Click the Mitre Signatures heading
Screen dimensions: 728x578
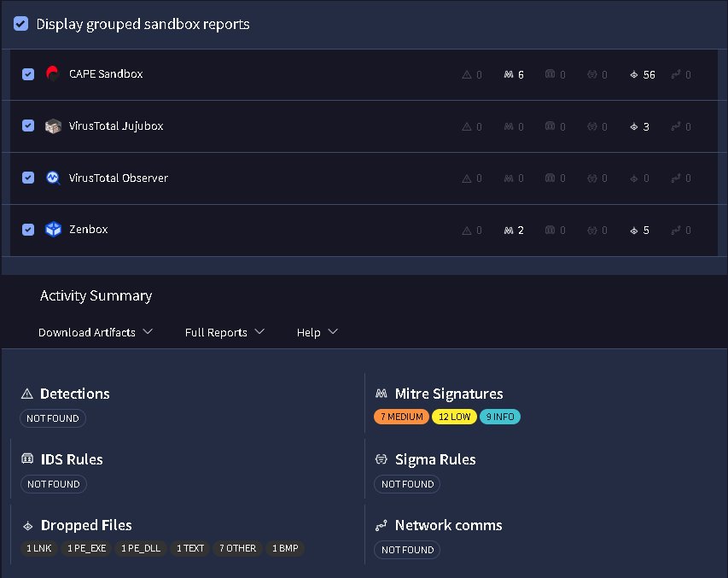(449, 394)
